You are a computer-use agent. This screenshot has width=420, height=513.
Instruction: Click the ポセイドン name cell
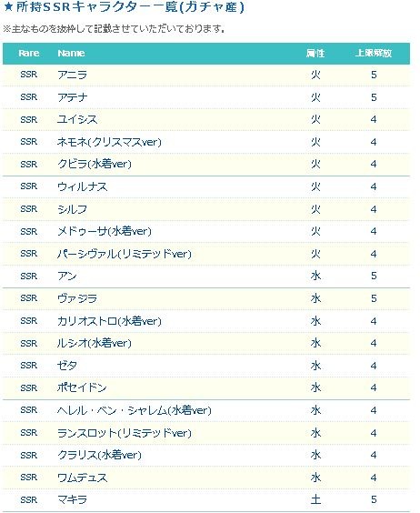[x=82, y=388]
